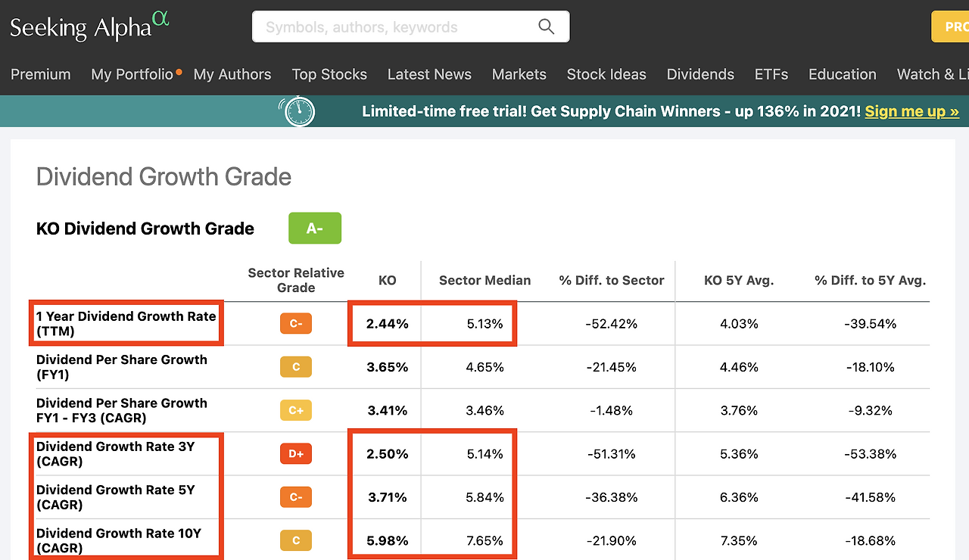Select Markets in the navigation bar
Viewport: 969px width, 560px height.
[519, 74]
